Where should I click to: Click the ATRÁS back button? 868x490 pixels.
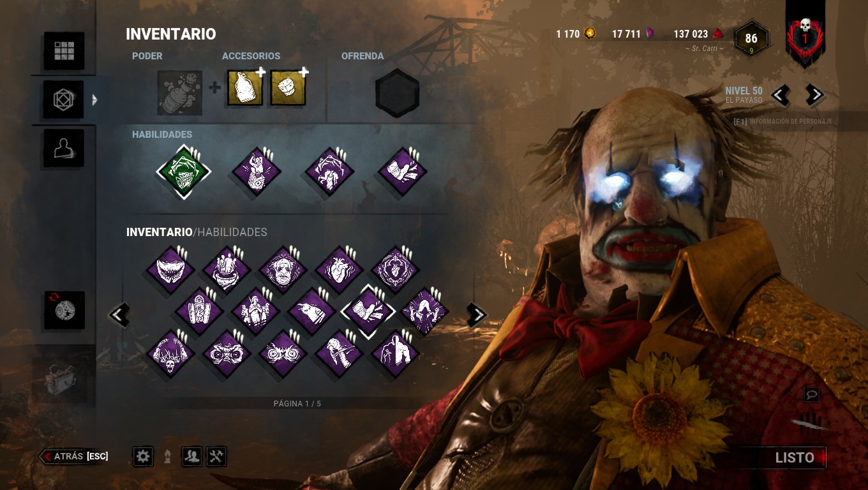74,456
